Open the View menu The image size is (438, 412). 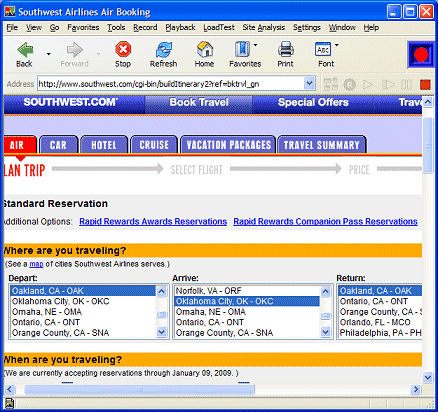point(34,27)
